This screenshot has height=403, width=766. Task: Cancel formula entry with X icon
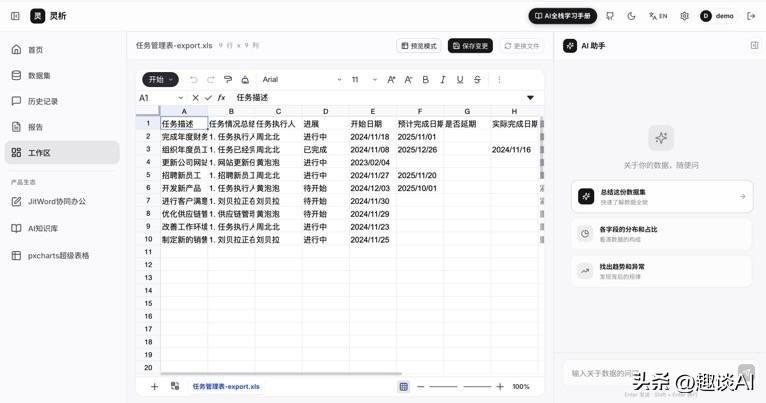click(195, 98)
